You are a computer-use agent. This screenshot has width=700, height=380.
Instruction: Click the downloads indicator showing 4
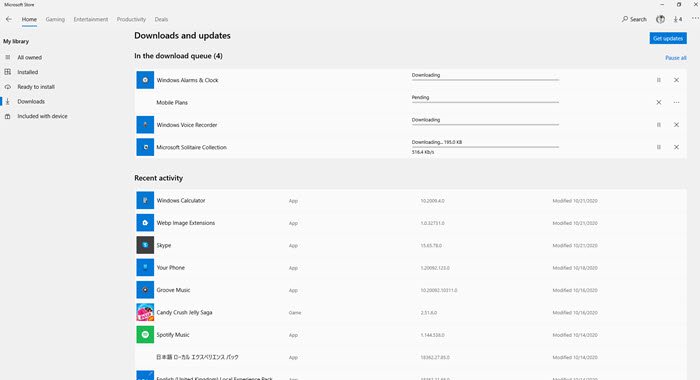tap(678, 19)
